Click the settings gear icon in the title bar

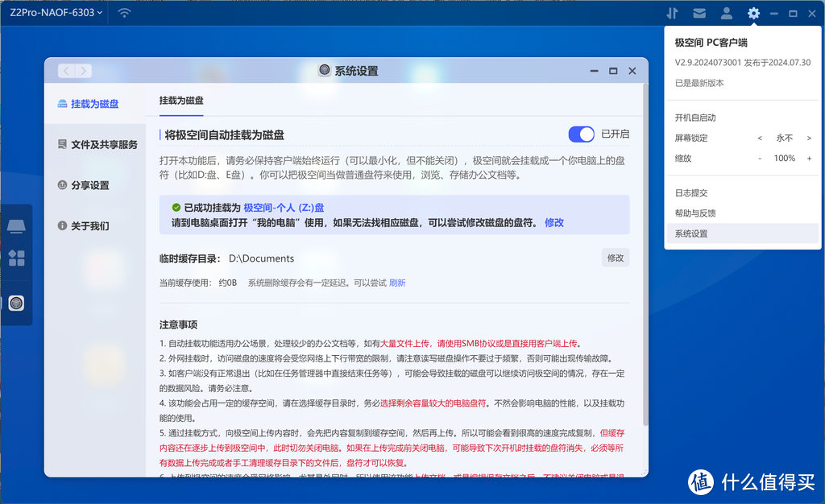pyautogui.click(x=752, y=13)
